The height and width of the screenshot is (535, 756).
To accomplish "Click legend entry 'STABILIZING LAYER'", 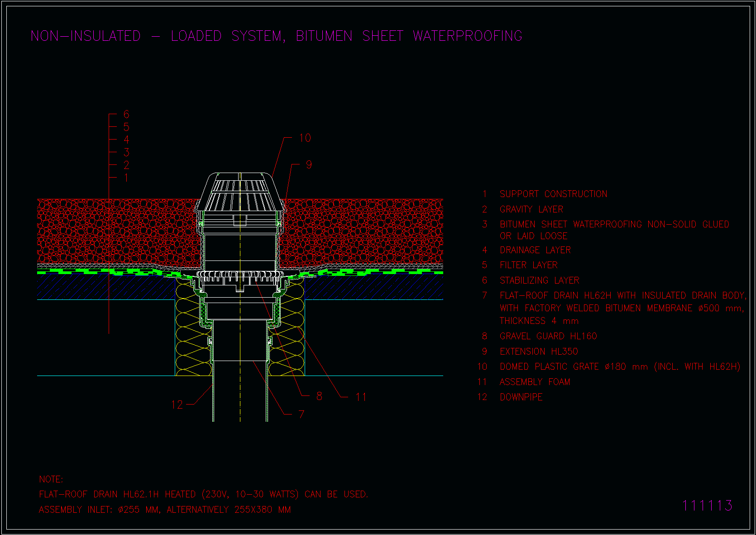I will (x=539, y=280).
